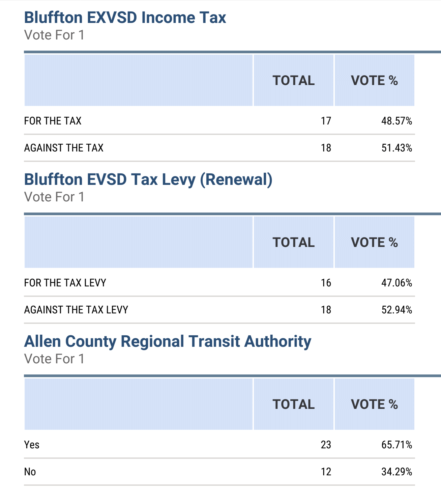
Task: Click the FOR THE TAX row label
Action: point(53,121)
